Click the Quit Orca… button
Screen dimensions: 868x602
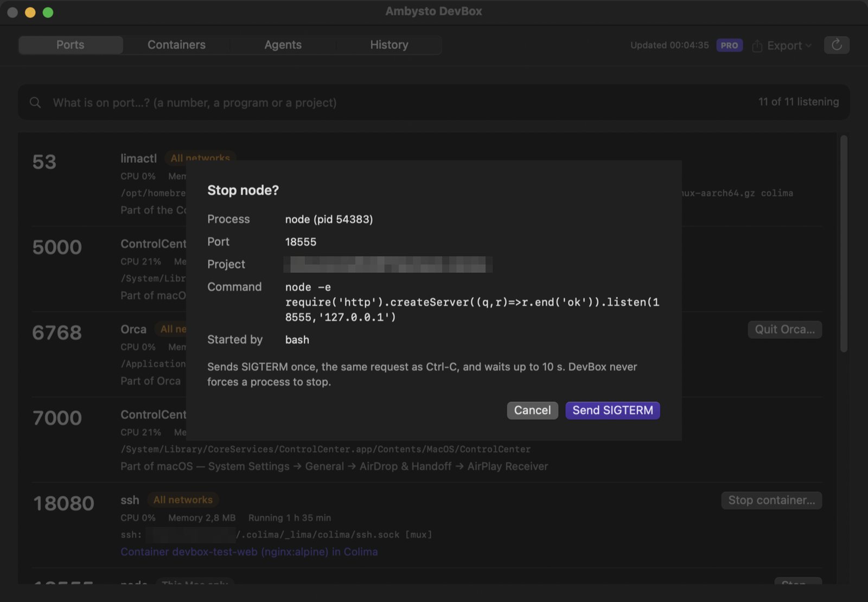pos(784,330)
